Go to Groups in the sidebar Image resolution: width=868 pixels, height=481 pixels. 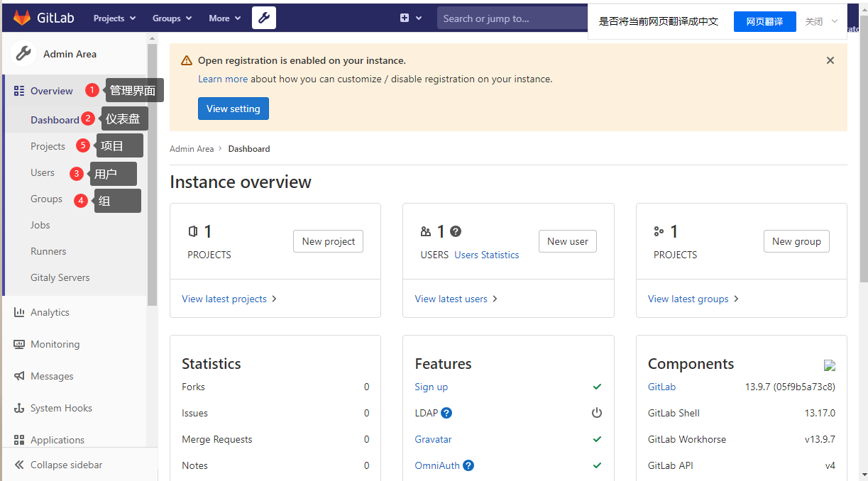coord(46,199)
